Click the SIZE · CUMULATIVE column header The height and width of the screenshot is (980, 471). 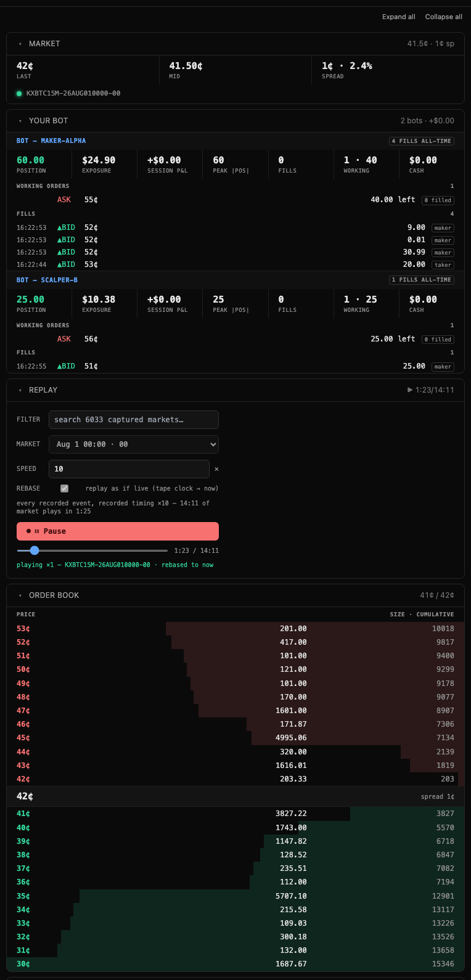(422, 615)
